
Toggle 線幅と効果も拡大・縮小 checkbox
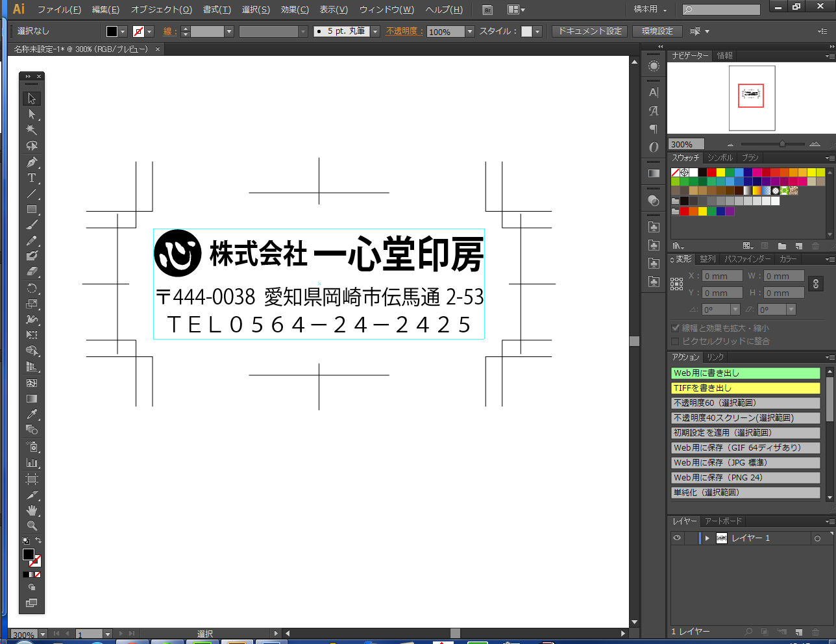point(676,328)
